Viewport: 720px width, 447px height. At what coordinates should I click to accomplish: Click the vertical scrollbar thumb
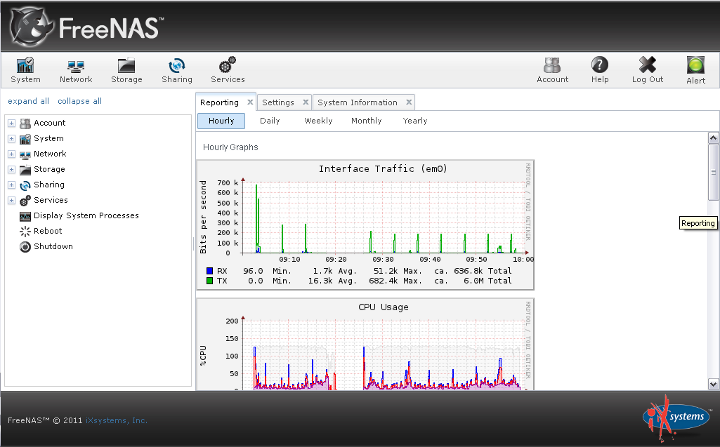pos(713,172)
